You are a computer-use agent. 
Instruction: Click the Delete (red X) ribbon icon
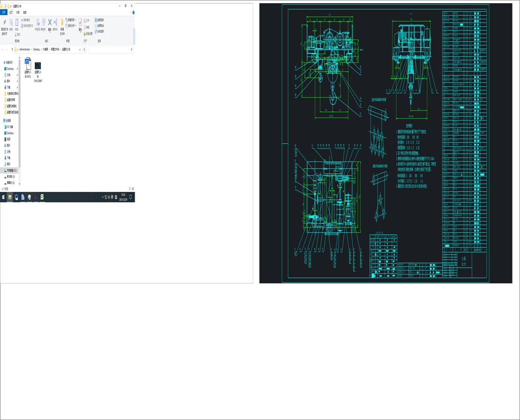click(x=49, y=22)
